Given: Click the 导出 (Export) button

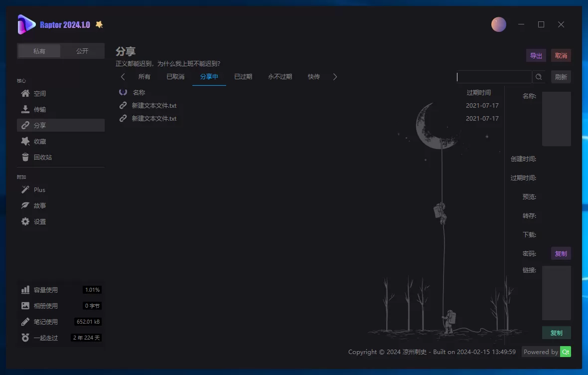Looking at the screenshot, I should point(536,56).
